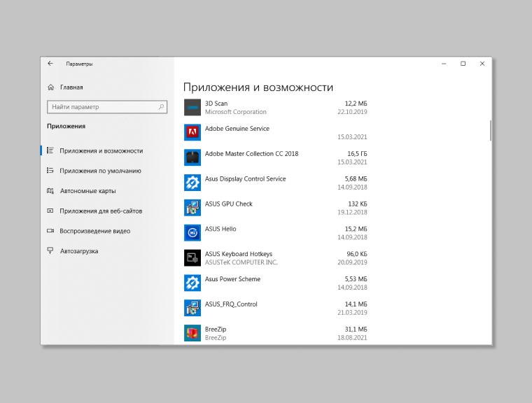This screenshot has height=403, width=532.
Task: Click the search magnifier icon in Найти параметр
Action: tap(161, 107)
